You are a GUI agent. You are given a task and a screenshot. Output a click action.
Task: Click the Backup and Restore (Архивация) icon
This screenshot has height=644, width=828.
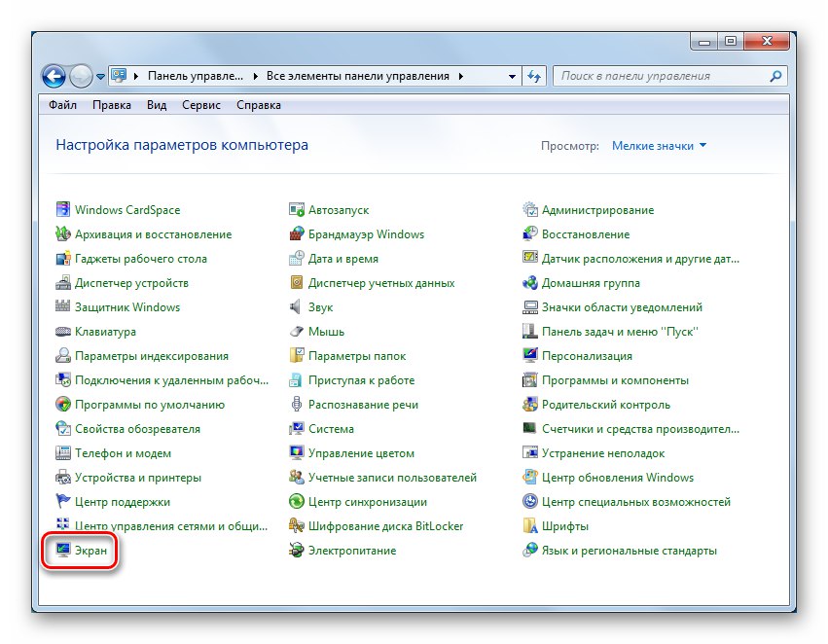coord(63,233)
